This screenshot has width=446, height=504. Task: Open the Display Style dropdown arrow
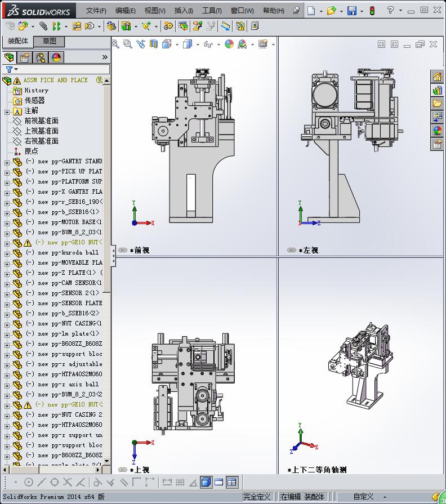point(197,44)
